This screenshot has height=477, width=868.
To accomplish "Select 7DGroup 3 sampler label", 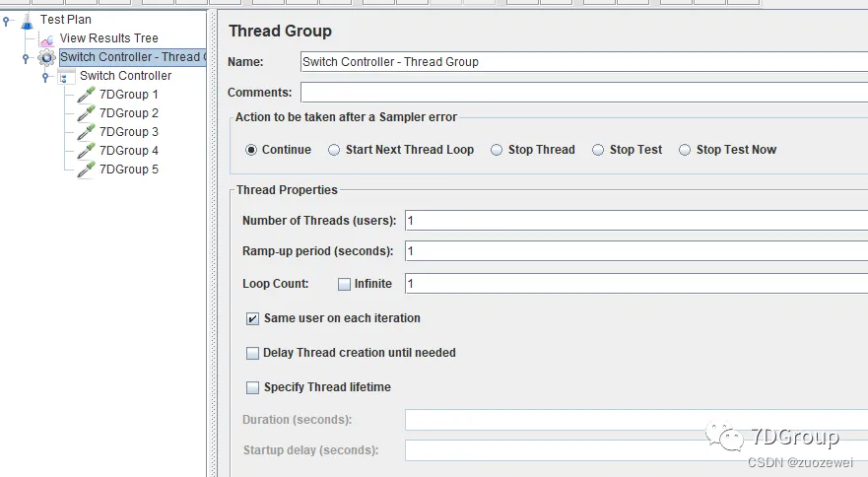I will pyautogui.click(x=128, y=132).
